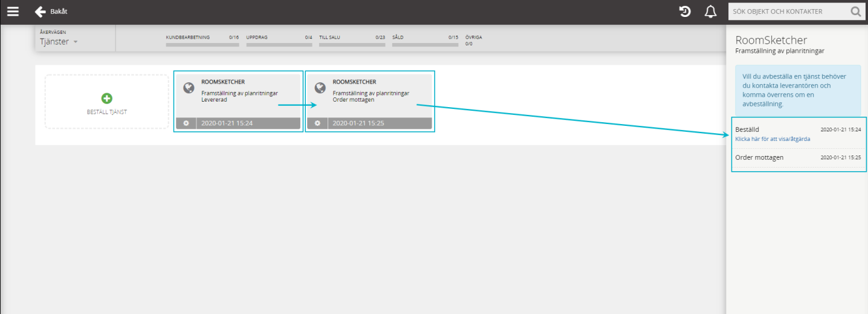This screenshot has height=314, width=868.
Task: Select the Beställd status row
Action: click(x=798, y=134)
